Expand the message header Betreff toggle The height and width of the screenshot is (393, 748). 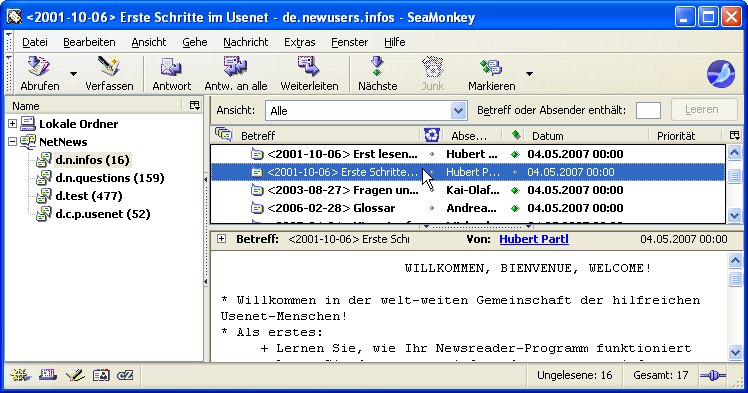click(x=221, y=239)
